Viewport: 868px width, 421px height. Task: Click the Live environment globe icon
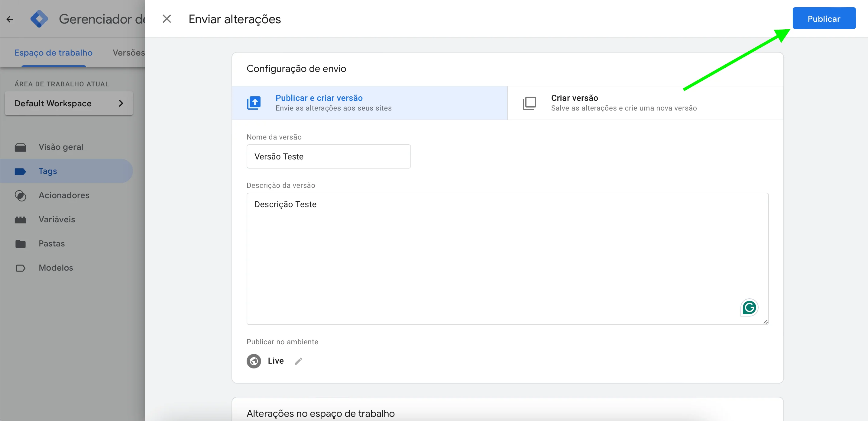254,361
